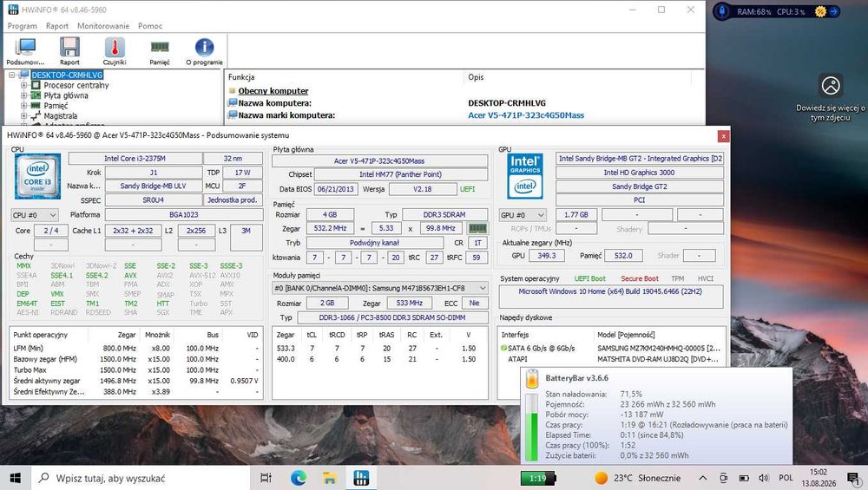Click the Acer V5-471P-323c4G50Mass link
This screenshot has width=868, height=490.
point(526,115)
